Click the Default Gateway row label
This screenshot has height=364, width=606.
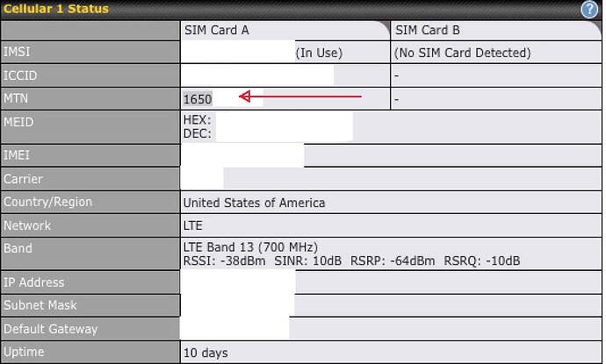(x=50, y=329)
